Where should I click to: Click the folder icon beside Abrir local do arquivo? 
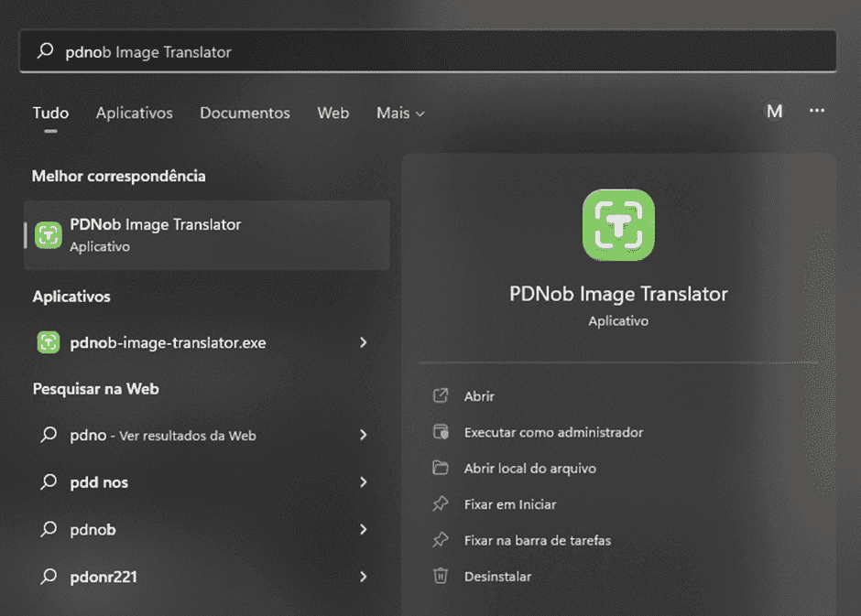coord(442,468)
